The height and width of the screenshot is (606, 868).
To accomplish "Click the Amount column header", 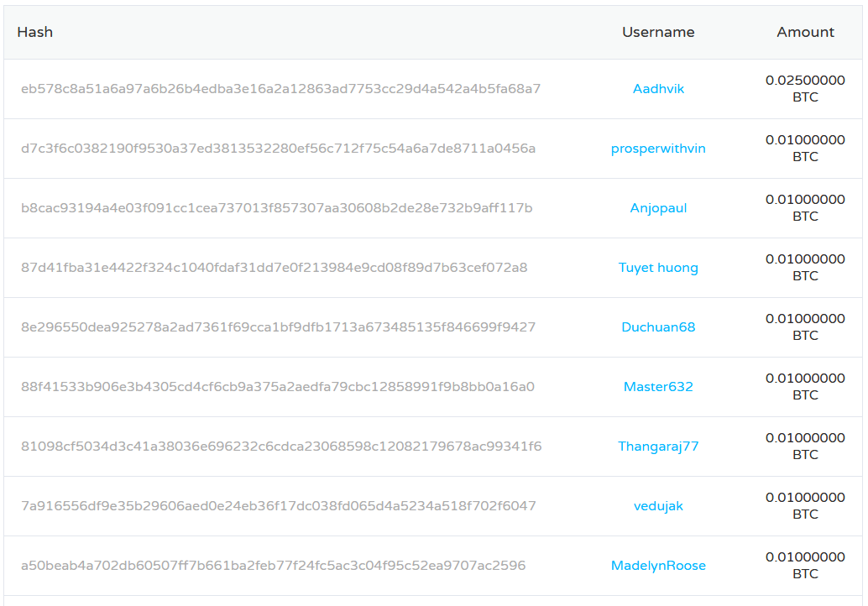I will 805,32.
